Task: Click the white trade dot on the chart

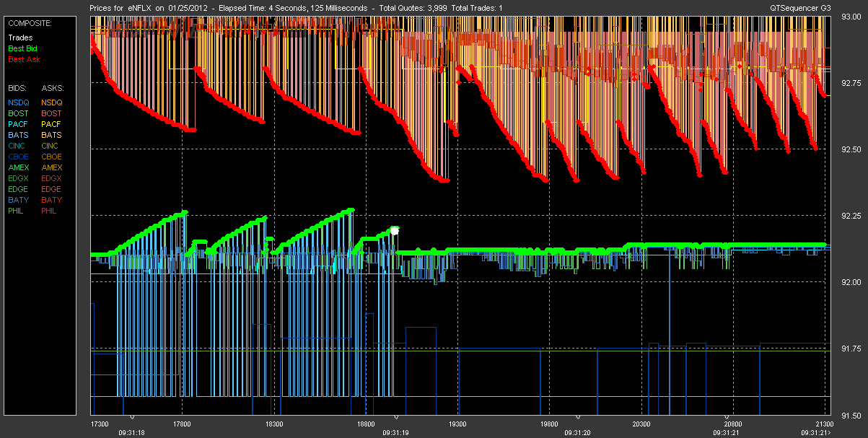Action: [395, 230]
